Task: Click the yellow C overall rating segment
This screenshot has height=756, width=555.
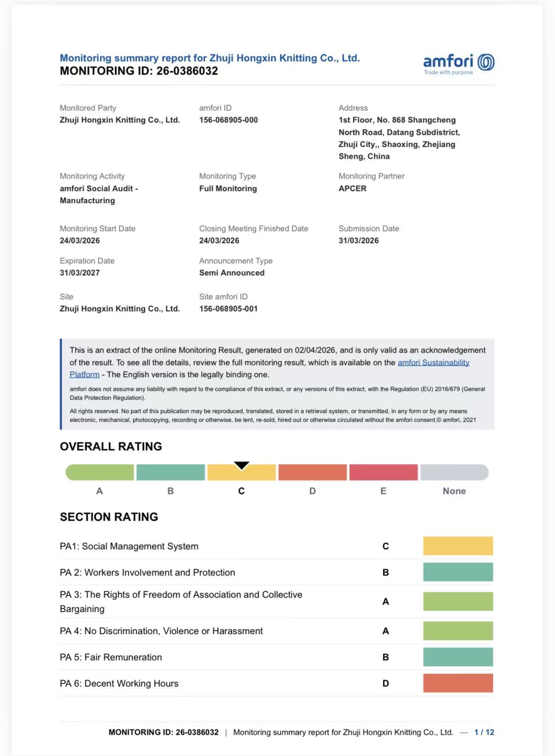Action: click(242, 472)
